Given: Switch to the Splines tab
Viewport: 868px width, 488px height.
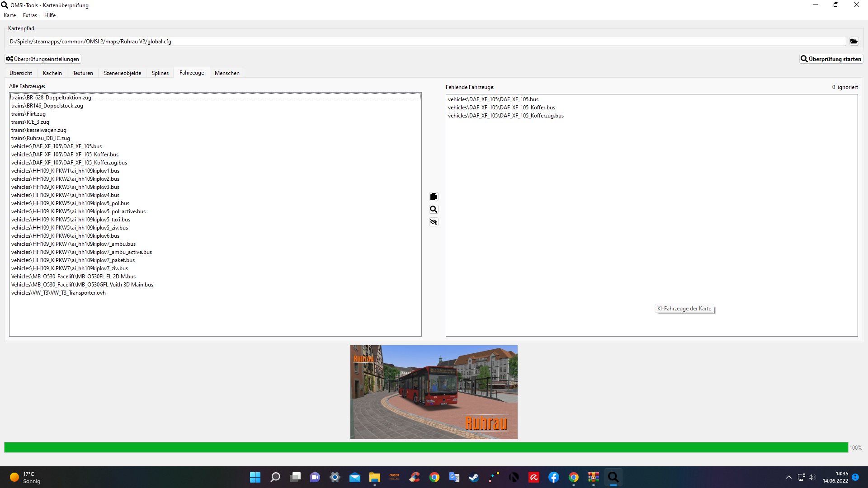Looking at the screenshot, I should (160, 73).
